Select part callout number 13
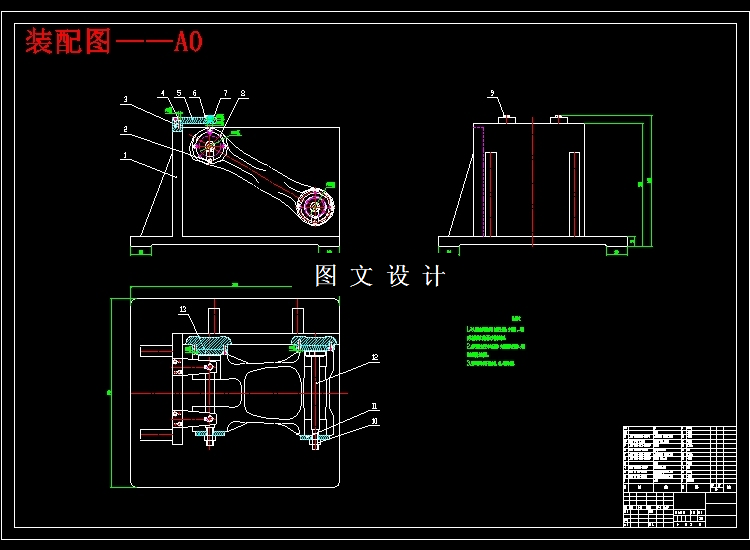 183,309
